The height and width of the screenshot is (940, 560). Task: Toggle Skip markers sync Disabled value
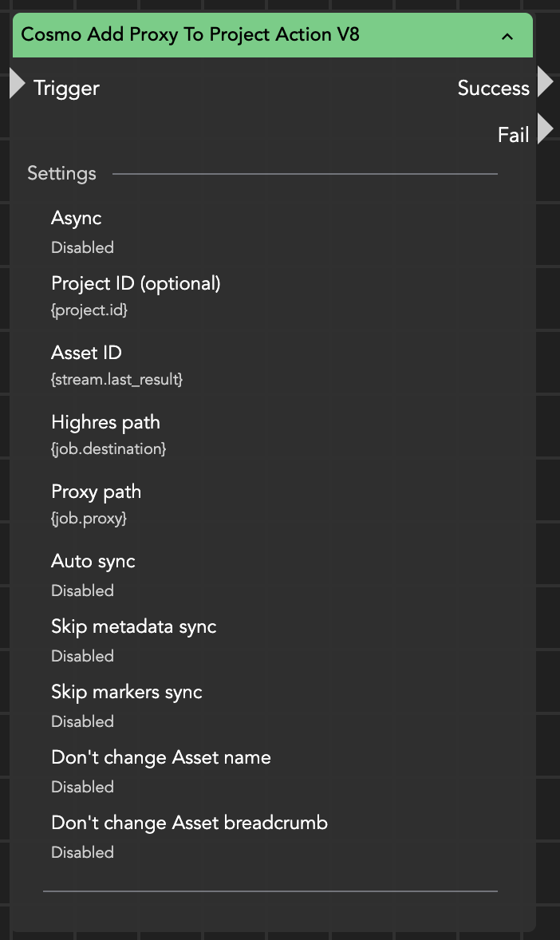[x=82, y=721]
